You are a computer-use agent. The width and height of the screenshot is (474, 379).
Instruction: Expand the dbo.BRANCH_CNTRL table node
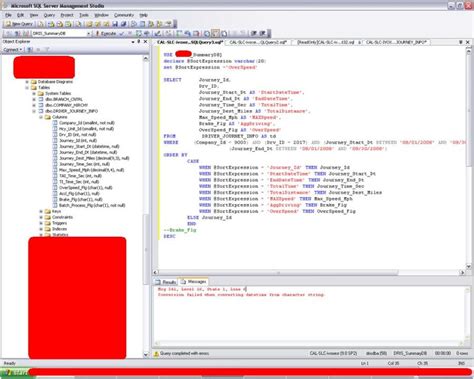pos(34,99)
